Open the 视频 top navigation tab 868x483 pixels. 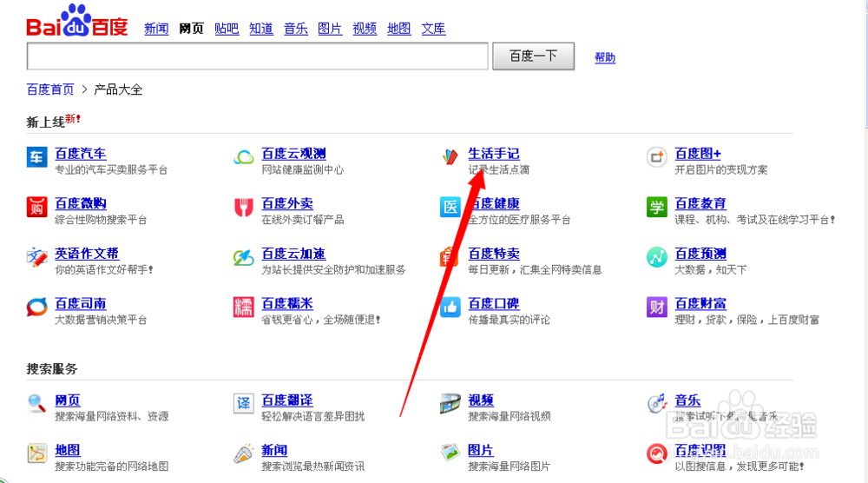click(365, 29)
